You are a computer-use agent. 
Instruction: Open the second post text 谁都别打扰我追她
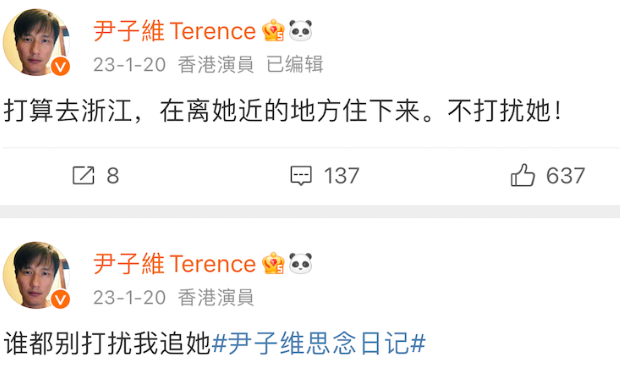tap(107, 343)
